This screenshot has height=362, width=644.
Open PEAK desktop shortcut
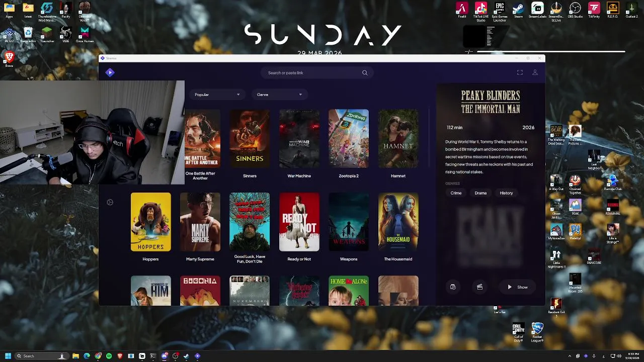pyautogui.click(x=575, y=207)
